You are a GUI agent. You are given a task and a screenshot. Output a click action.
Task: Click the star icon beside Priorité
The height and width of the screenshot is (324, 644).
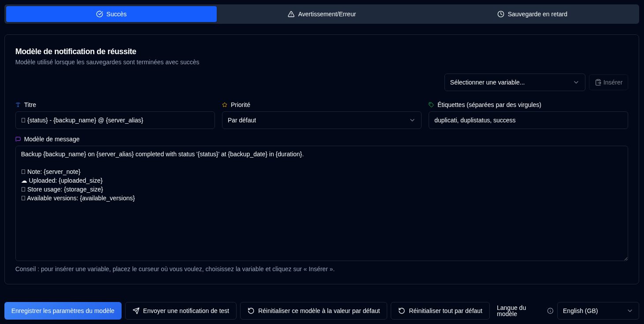[225, 105]
